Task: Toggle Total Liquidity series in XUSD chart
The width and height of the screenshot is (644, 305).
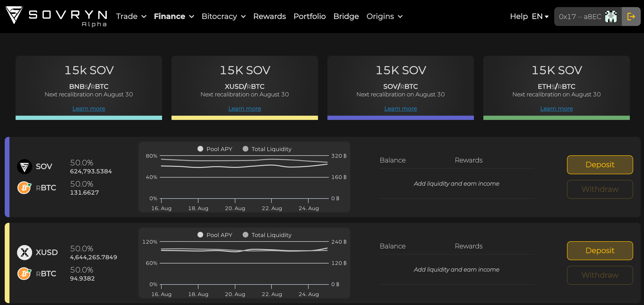Action: tap(267, 235)
